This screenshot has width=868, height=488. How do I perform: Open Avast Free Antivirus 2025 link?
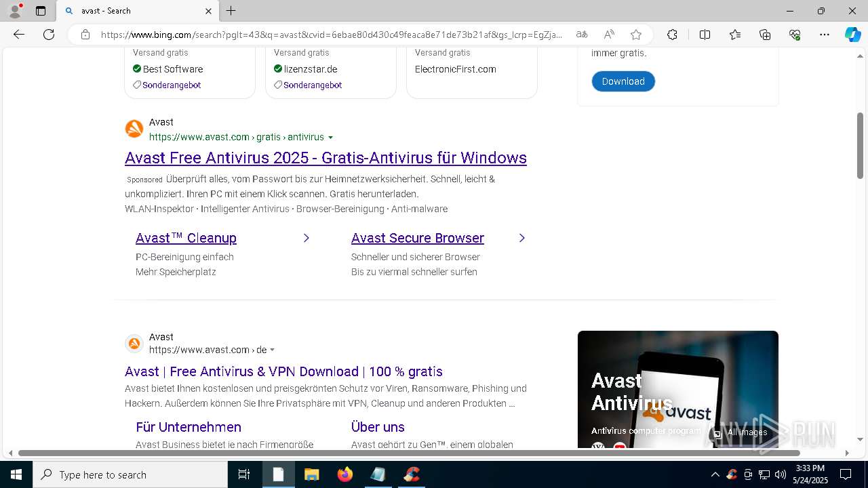tap(325, 157)
